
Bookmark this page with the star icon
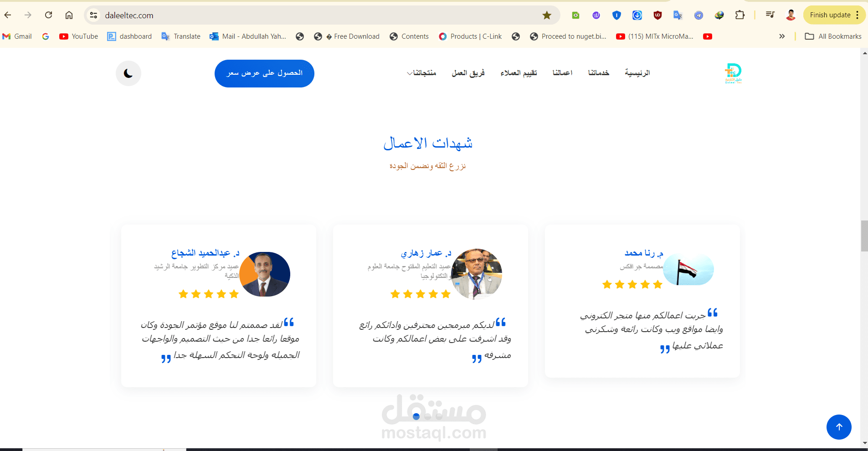pyautogui.click(x=547, y=15)
